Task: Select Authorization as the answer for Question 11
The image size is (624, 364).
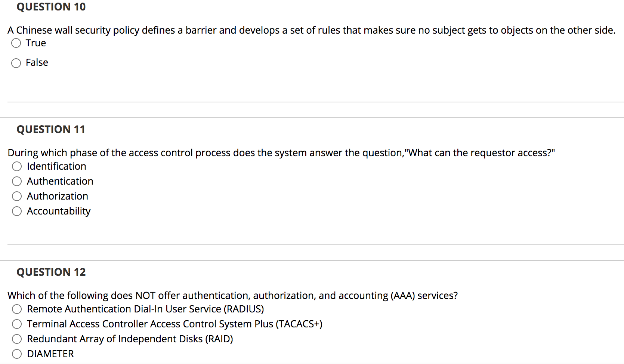Action: (17, 196)
